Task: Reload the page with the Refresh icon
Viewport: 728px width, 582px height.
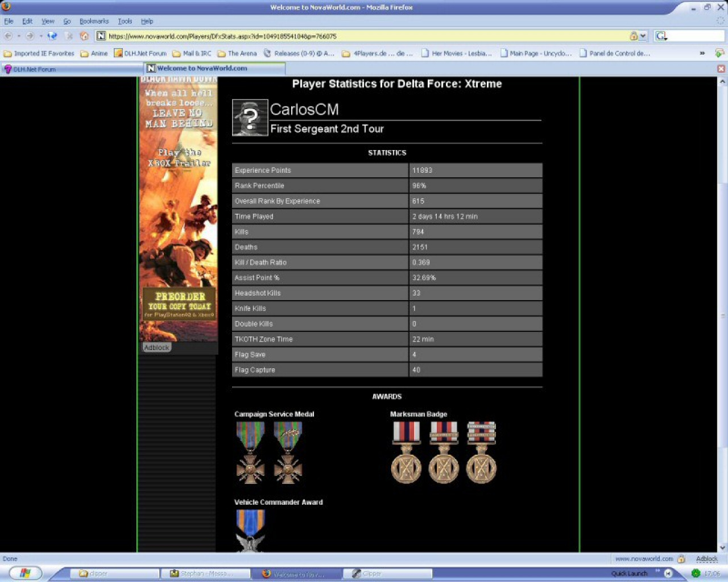Action: click(x=52, y=36)
